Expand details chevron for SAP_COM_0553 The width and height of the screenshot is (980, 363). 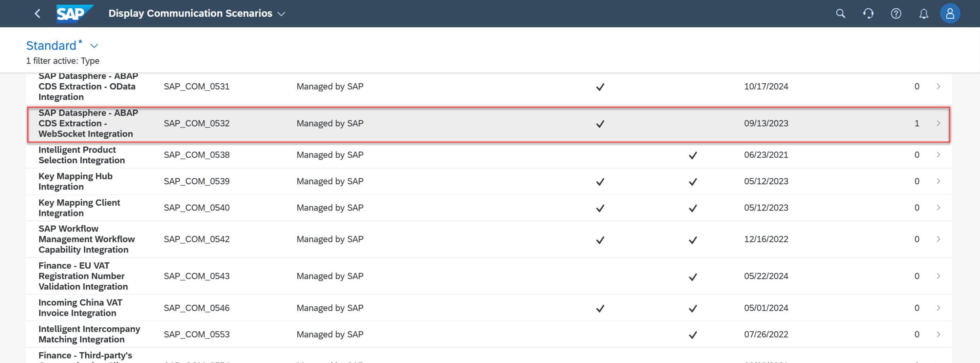click(938, 334)
